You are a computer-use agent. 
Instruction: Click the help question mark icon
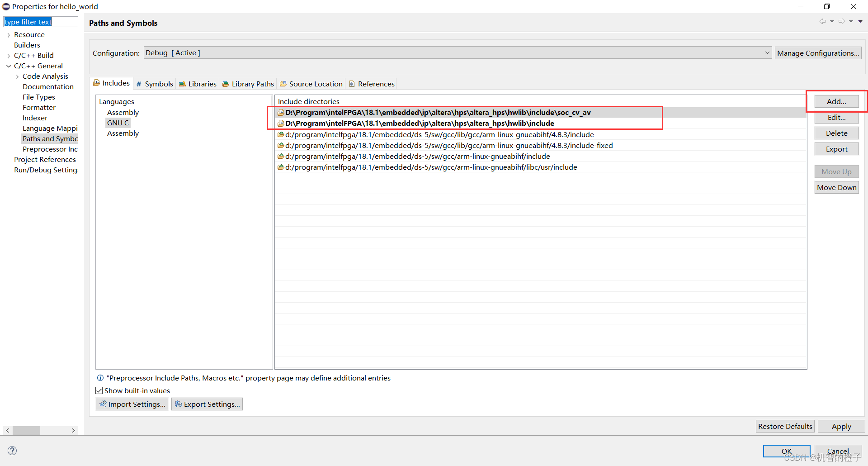(x=12, y=451)
